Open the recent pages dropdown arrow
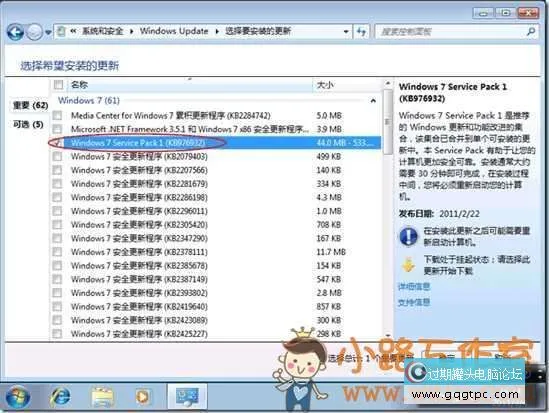 48,33
